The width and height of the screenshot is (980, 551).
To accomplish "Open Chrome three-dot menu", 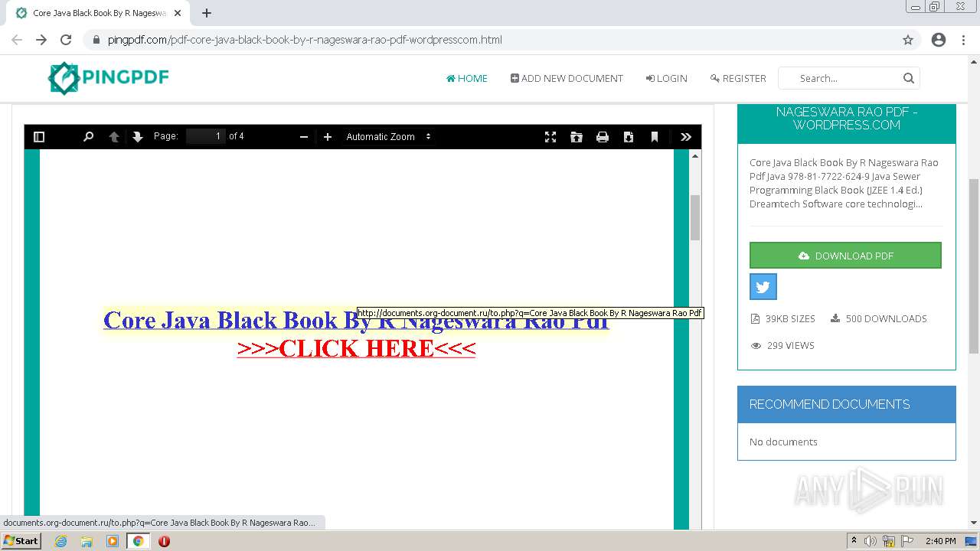I will point(963,40).
